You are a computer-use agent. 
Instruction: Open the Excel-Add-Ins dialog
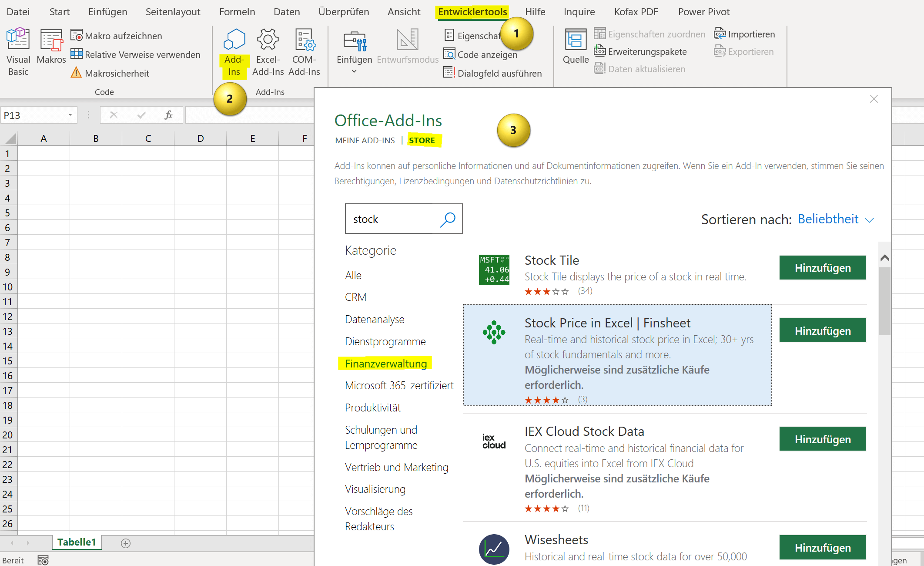click(268, 53)
